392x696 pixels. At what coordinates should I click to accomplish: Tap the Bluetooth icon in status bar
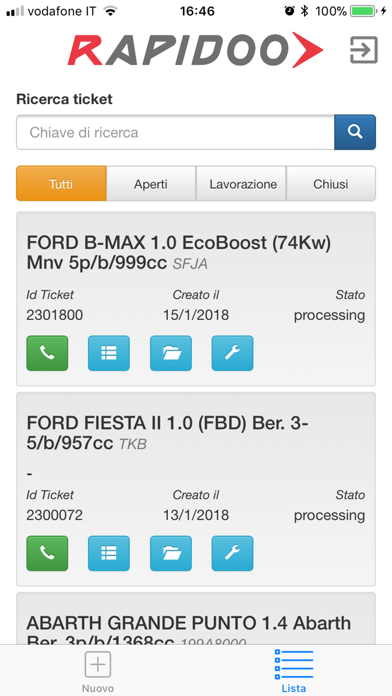pyautogui.click(x=304, y=11)
